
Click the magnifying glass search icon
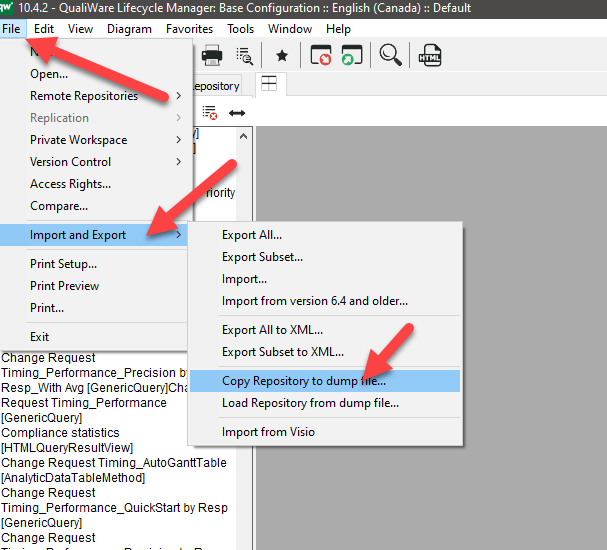pyautogui.click(x=390, y=55)
